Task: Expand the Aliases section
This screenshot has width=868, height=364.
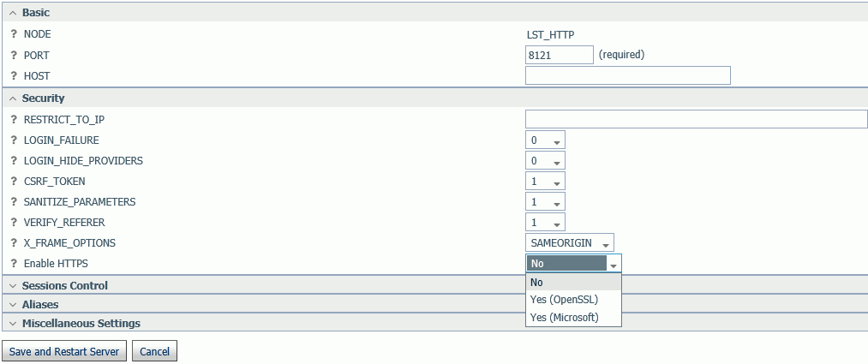Action: click(x=40, y=304)
